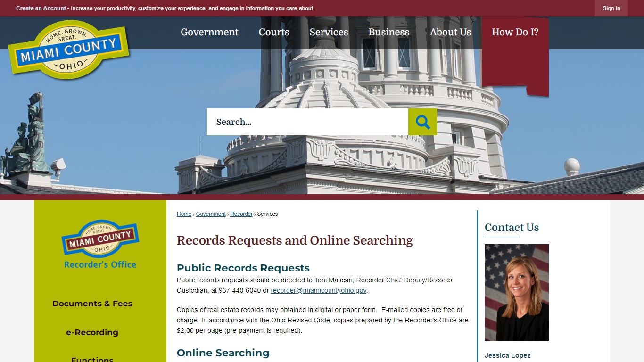Open the Services menu
This screenshot has height=362, width=644.
tap(329, 32)
